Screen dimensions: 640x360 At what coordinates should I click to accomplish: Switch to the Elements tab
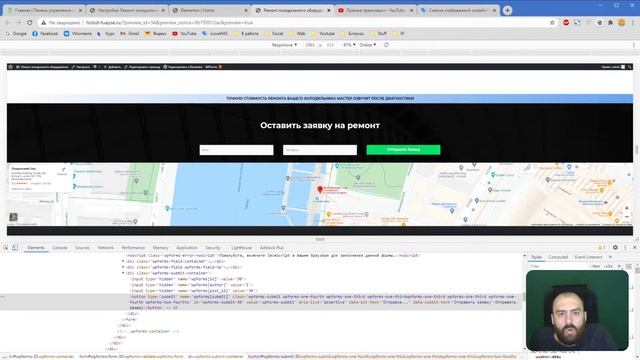tap(36, 248)
